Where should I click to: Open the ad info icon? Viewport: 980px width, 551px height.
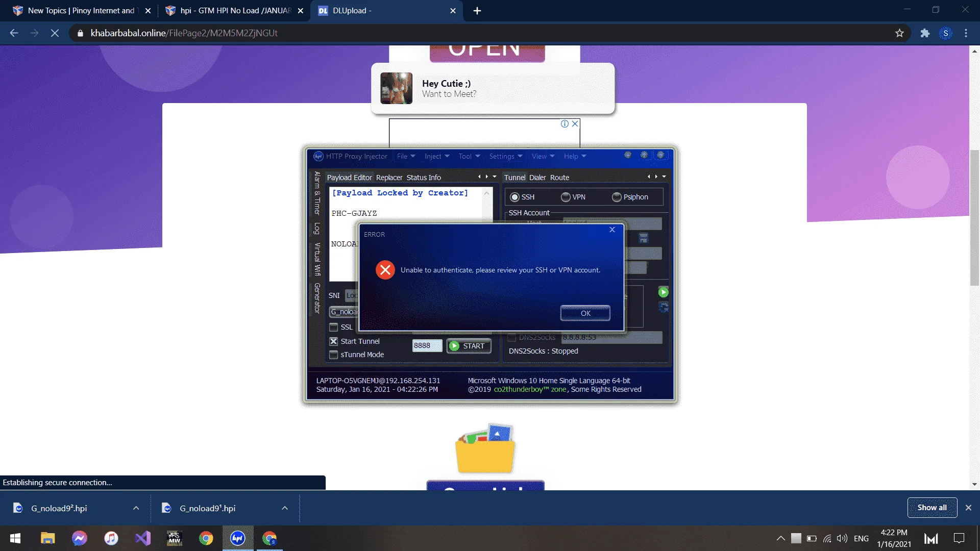coord(565,123)
